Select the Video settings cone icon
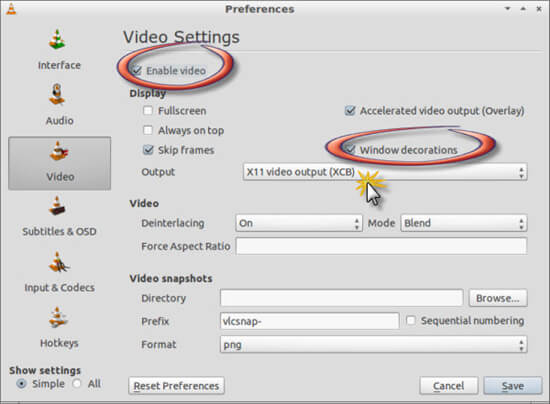 [x=59, y=151]
